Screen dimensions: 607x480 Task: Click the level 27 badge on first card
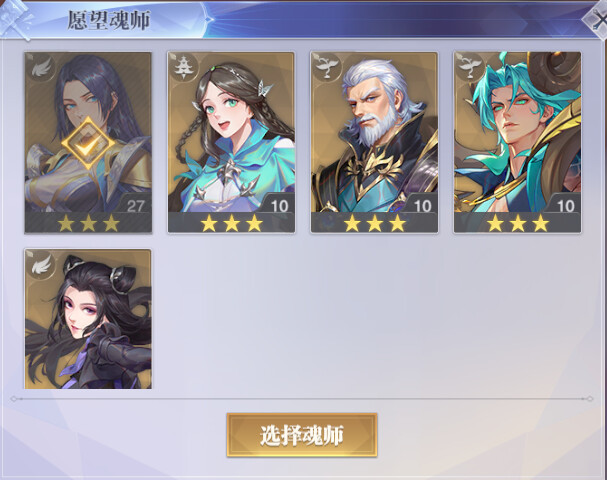point(135,205)
